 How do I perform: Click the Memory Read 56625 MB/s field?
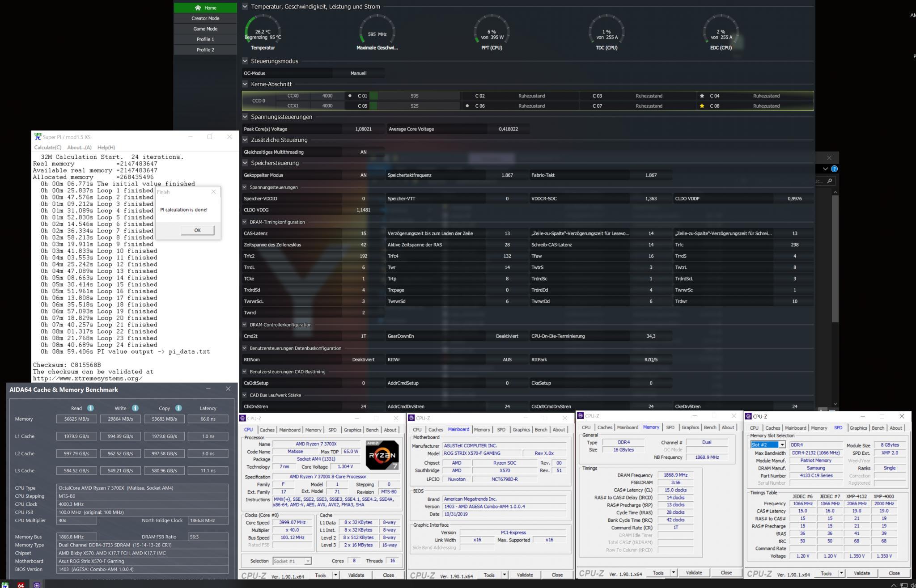[x=76, y=419]
